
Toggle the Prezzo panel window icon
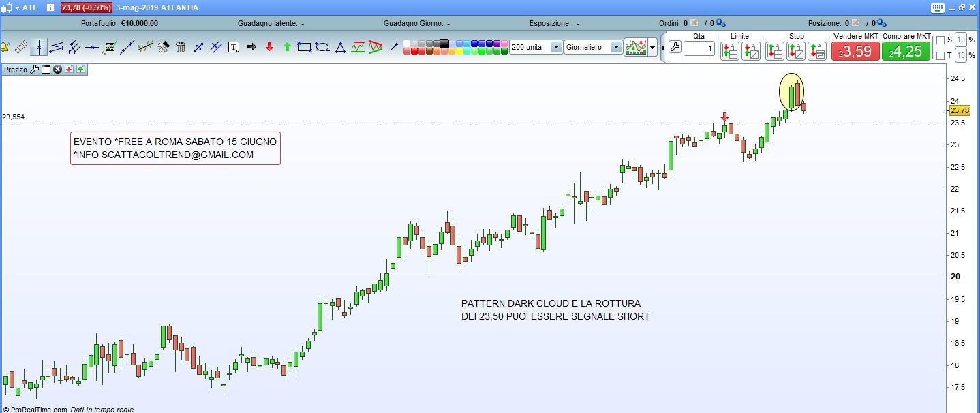[x=46, y=70]
